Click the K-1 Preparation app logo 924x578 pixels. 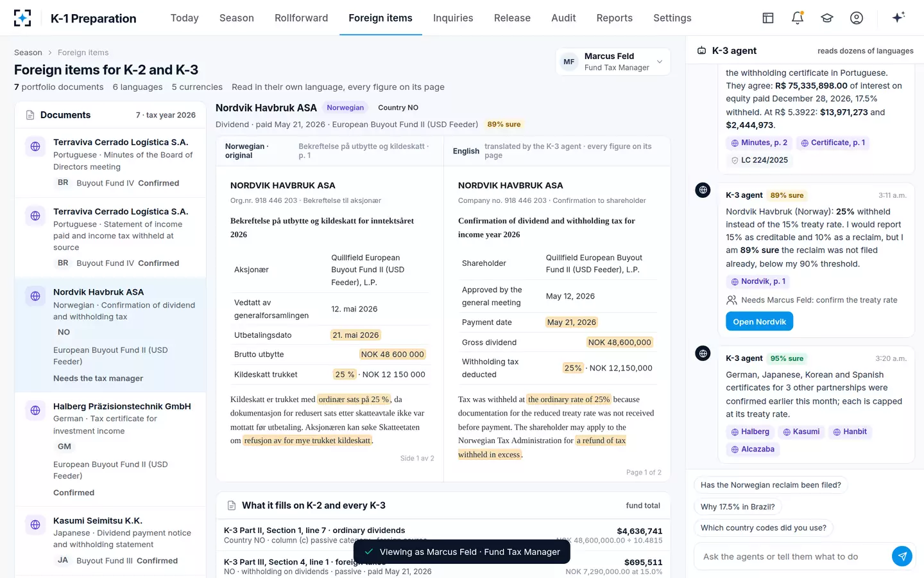click(x=22, y=18)
